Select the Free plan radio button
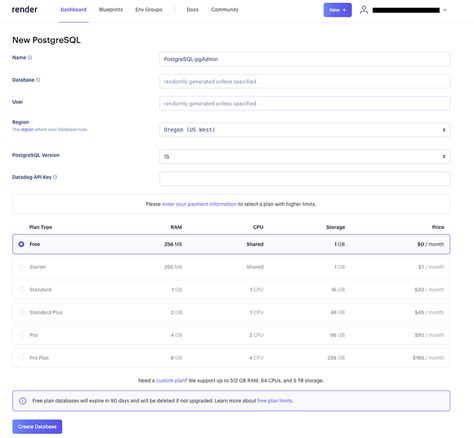474x438 pixels. (x=21, y=244)
